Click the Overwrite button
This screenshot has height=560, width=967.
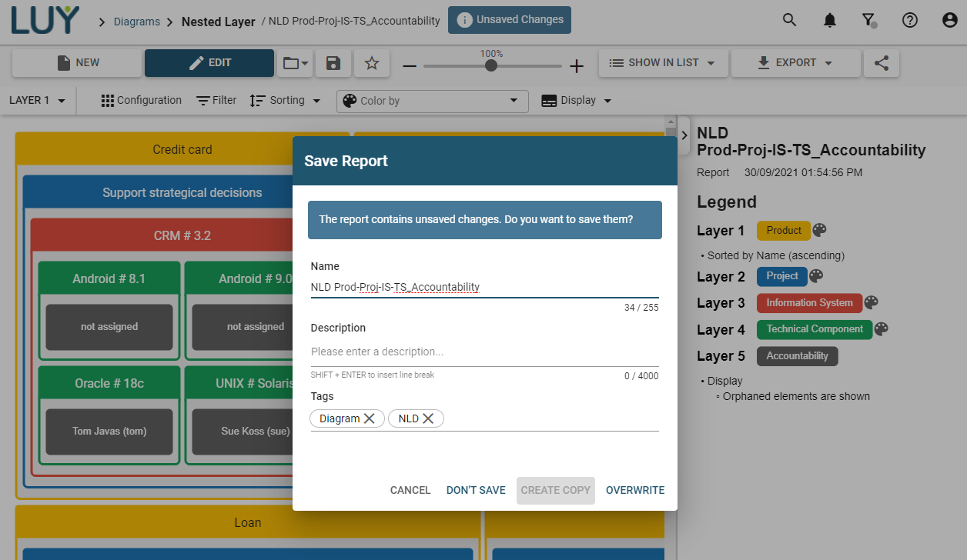pos(634,490)
